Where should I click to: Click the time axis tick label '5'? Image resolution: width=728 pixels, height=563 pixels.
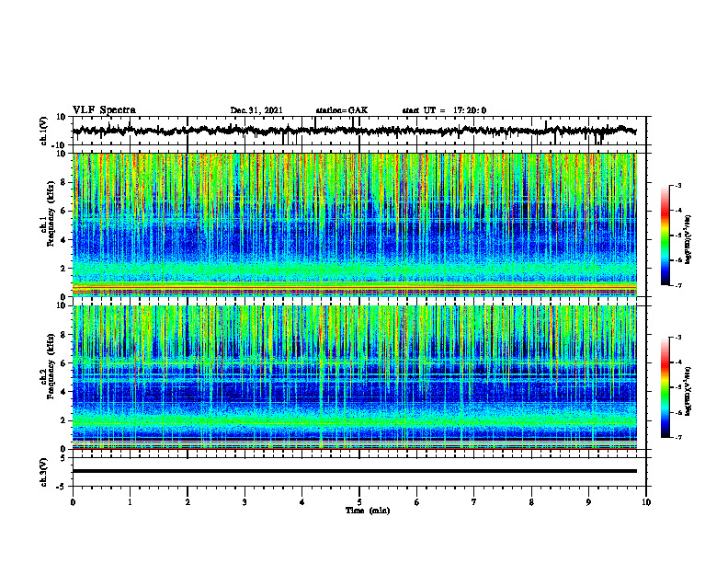click(x=359, y=502)
